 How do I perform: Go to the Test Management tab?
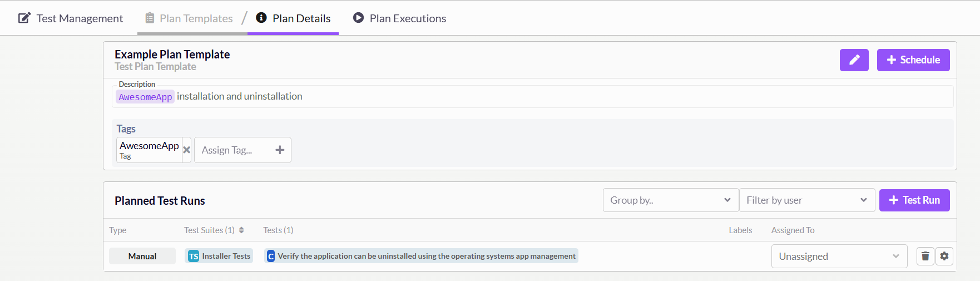pos(71,18)
